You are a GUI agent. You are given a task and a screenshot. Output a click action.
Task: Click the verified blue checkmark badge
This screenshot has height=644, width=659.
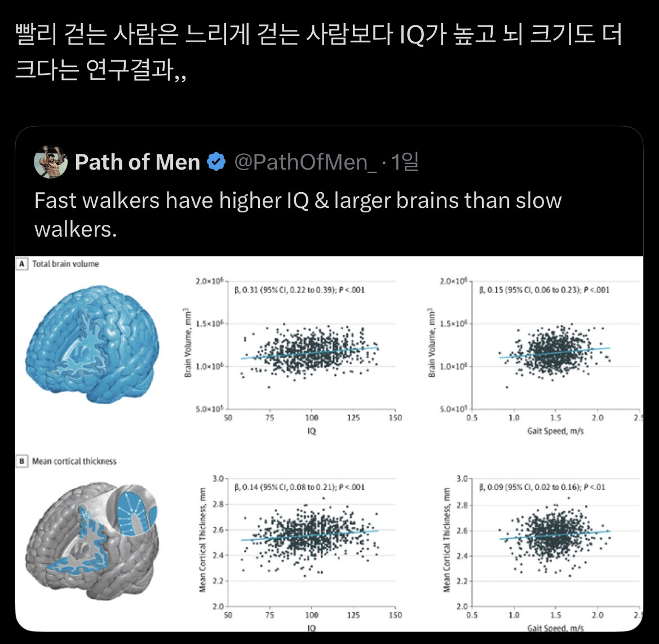(216, 162)
